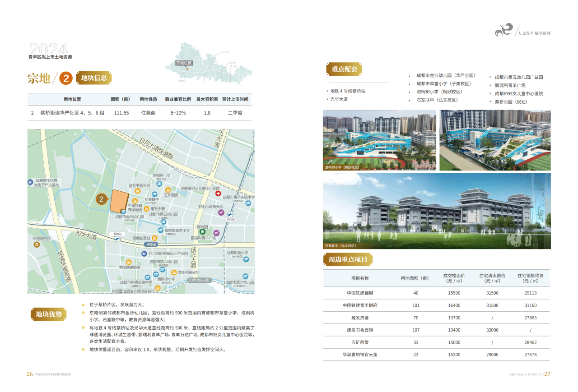
Task: Click the 建发央著 residential icon on the map
Action: pyautogui.click(x=147, y=209)
